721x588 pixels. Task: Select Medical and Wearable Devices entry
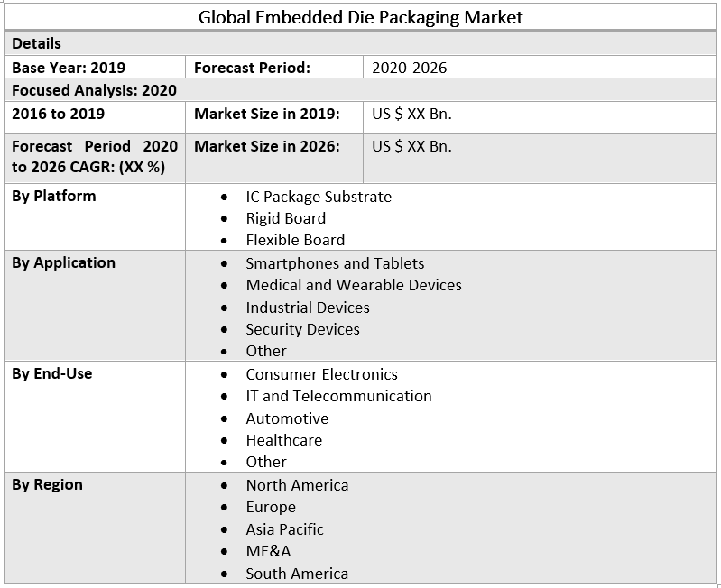click(353, 285)
